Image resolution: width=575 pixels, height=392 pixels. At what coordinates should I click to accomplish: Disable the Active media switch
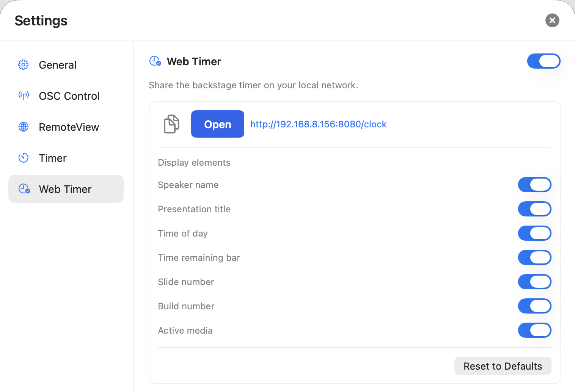pos(534,330)
